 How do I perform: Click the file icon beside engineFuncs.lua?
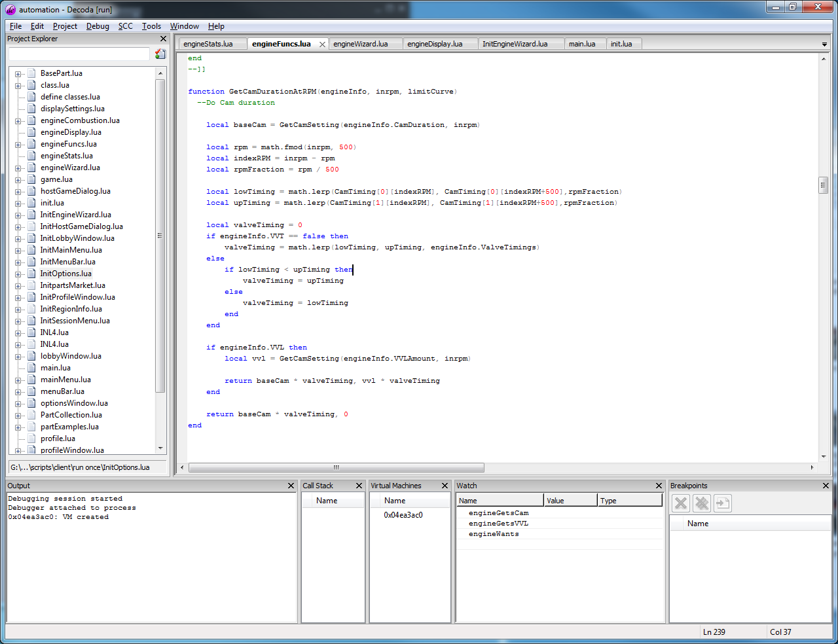[31, 144]
